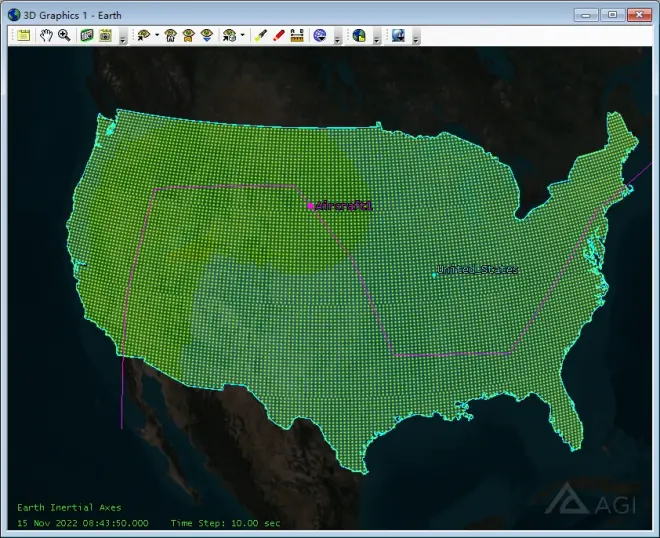
Task: Maximize the 3D Graphics window
Action: [x=611, y=14]
